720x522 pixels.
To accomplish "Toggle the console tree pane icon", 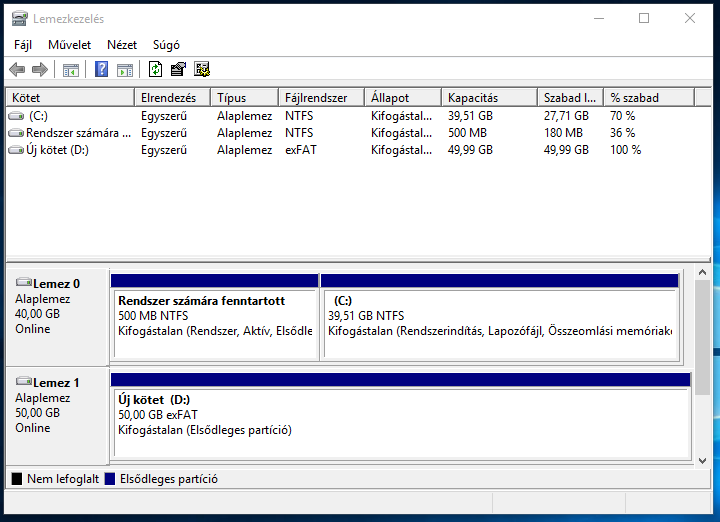I will [71, 70].
